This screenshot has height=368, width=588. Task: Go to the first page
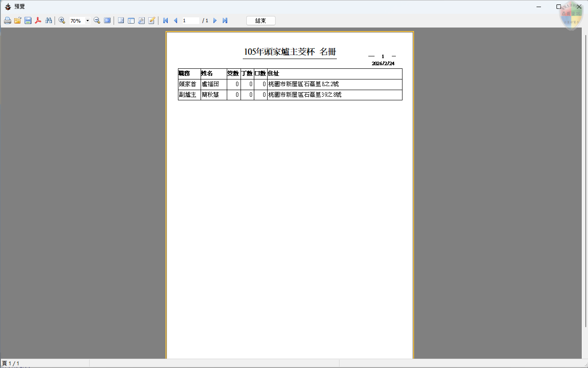pyautogui.click(x=166, y=20)
